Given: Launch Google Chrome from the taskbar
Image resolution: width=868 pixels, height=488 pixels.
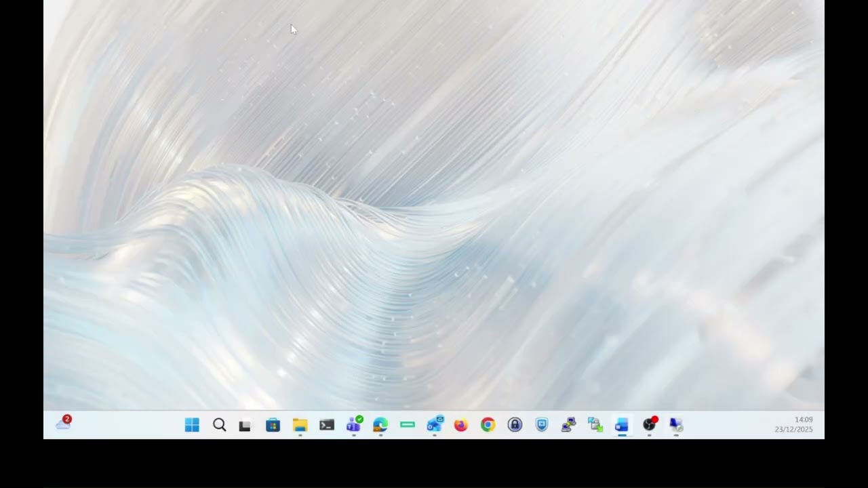Looking at the screenshot, I should click(488, 425).
